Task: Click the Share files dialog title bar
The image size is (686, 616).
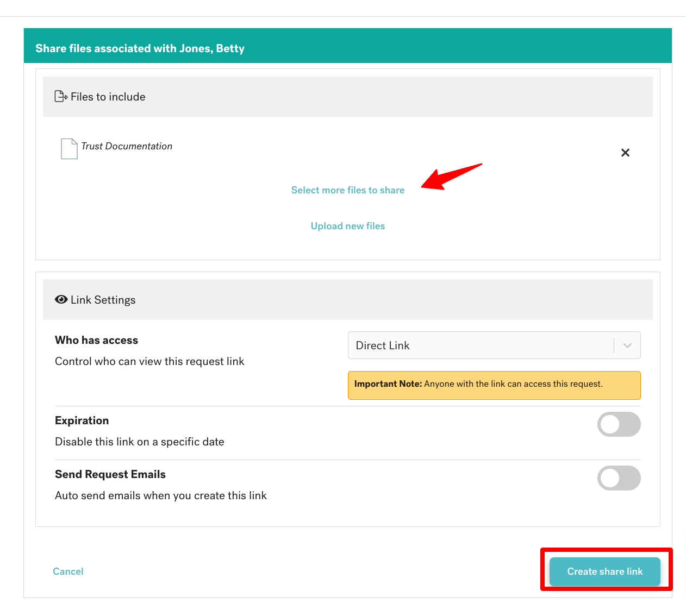Action: (348, 48)
